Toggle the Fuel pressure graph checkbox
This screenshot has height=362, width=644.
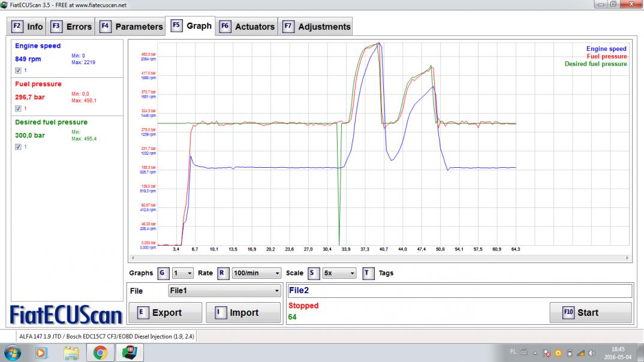coord(18,108)
